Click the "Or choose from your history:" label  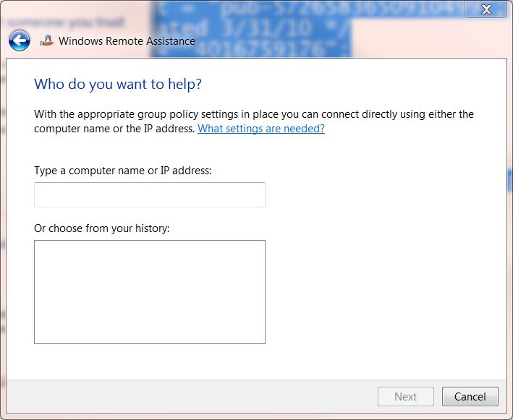(x=102, y=228)
